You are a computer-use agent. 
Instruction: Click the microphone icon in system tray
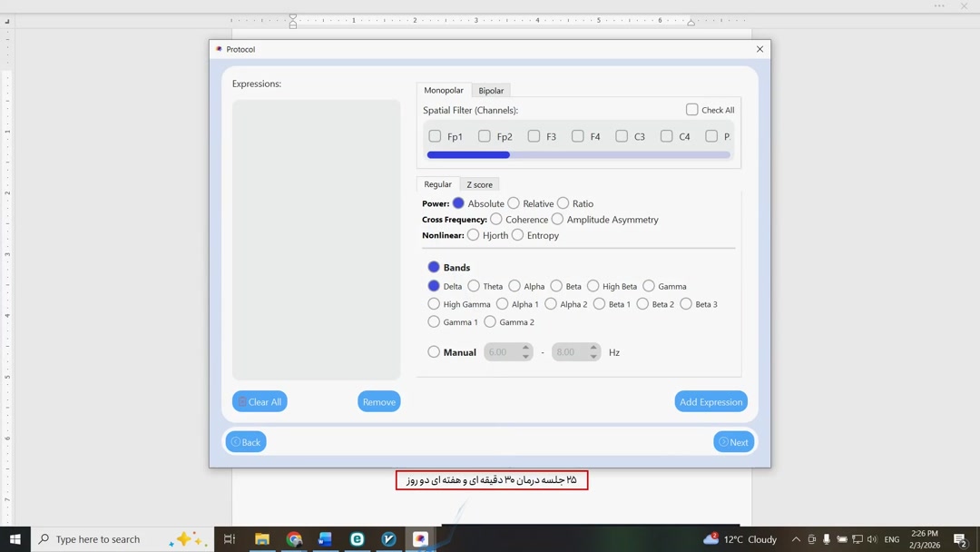pos(827,539)
